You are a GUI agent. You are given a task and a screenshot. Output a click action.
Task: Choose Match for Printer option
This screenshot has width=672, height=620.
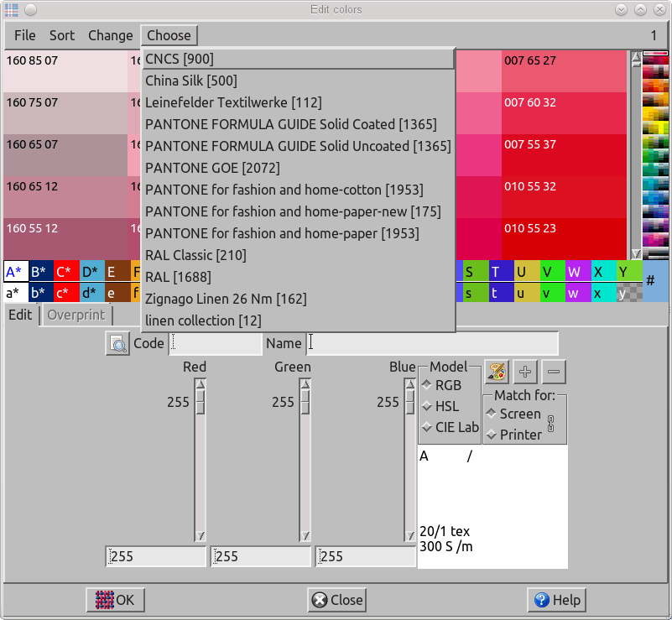[513, 435]
